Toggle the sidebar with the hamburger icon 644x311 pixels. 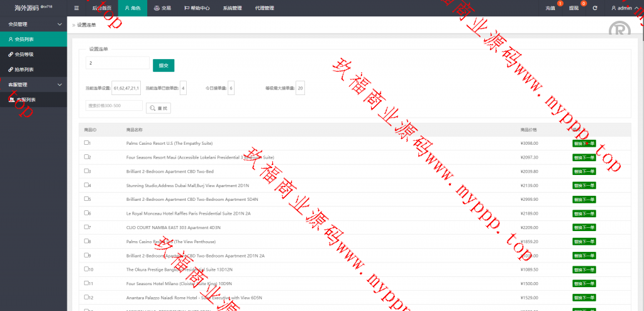76,8
